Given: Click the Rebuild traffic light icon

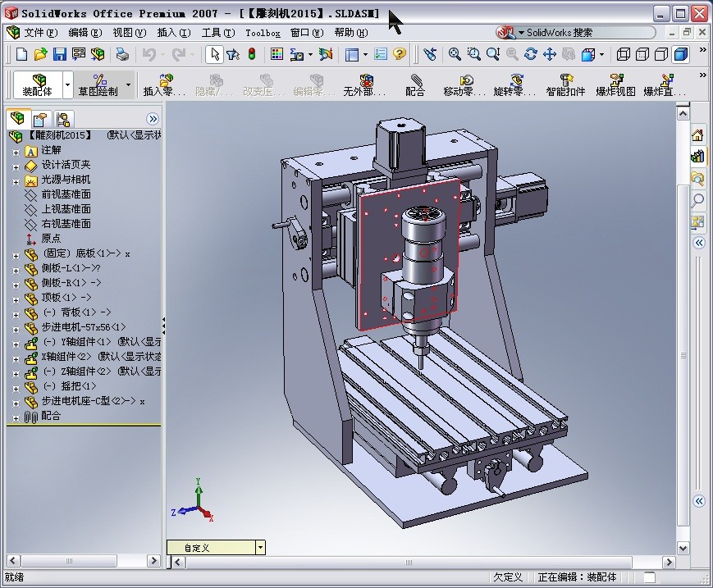Looking at the screenshot, I should point(252,54).
